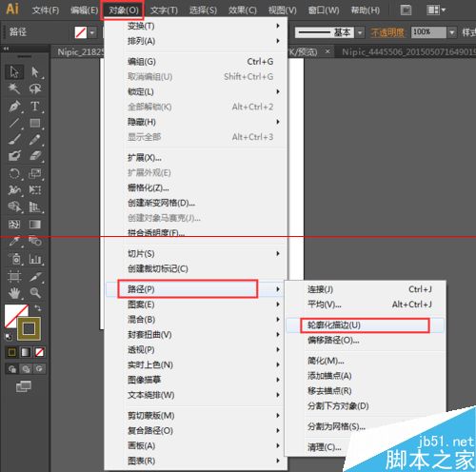Select the Scale tool
Image resolution: width=476 pixels, height=472 pixels.
(35, 173)
